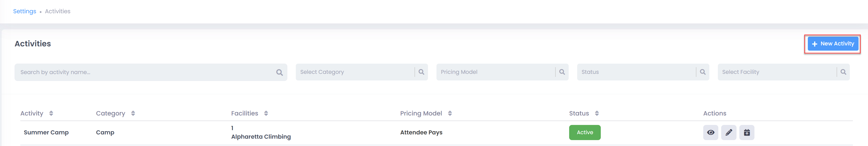View Summer Camp activity via eye icon
Image resolution: width=868 pixels, height=146 pixels.
coord(710,133)
